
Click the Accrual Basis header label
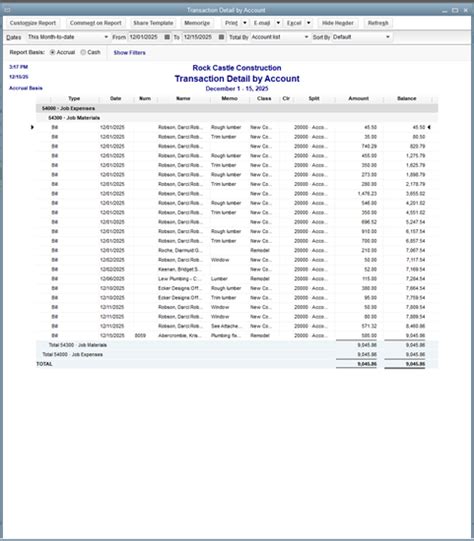26,88
